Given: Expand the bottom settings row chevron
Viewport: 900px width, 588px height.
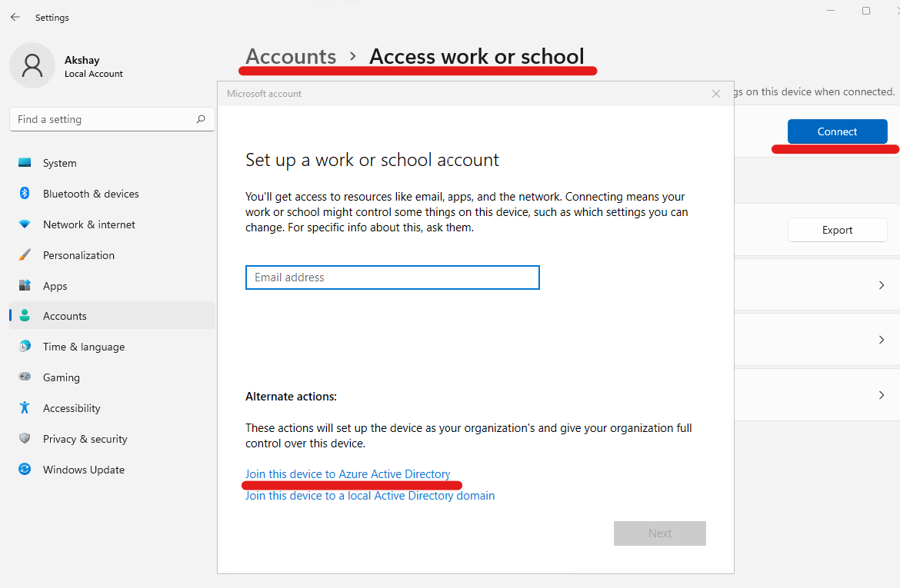Looking at the screenshot, I should click(x=882, y=394).
